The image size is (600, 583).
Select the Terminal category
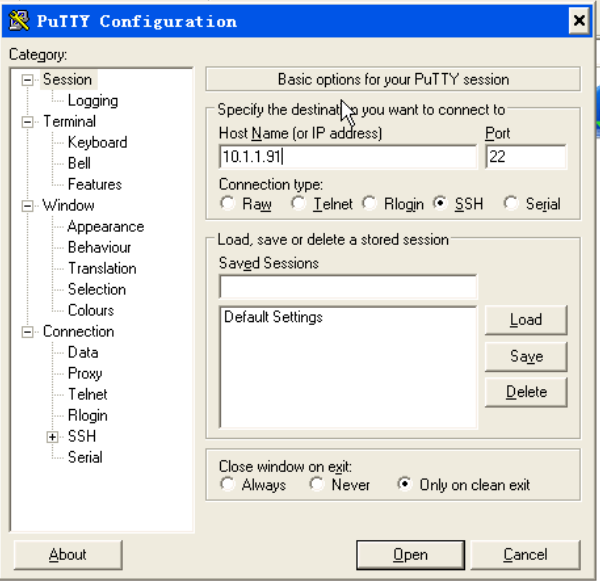[69, 122]
